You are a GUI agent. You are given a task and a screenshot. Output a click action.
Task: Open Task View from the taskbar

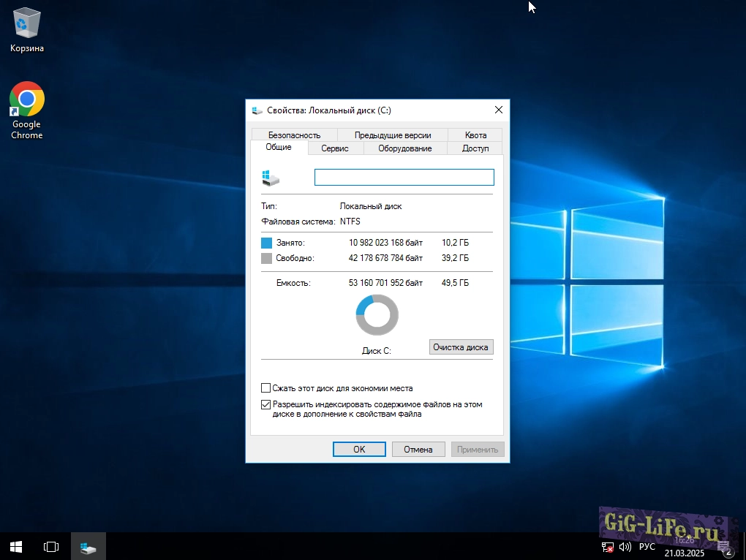[x=51, y=546]
